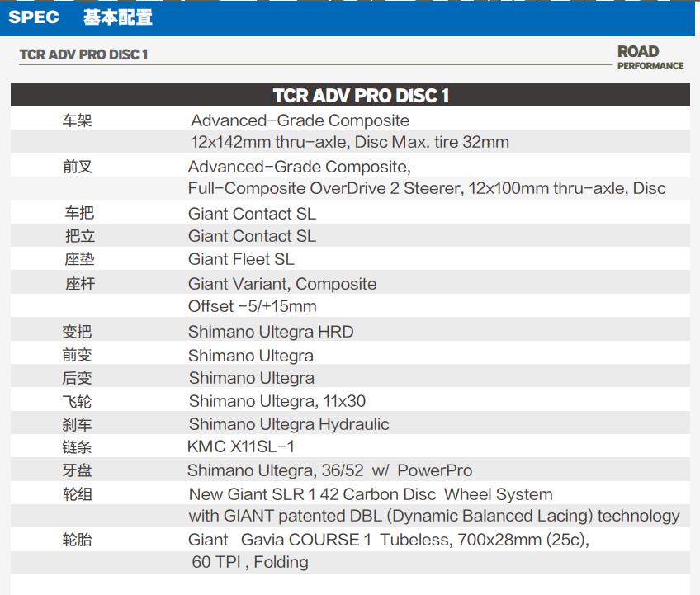
Task: Click the '60 TPI , Folding' text
Action: tap(250, 563)
